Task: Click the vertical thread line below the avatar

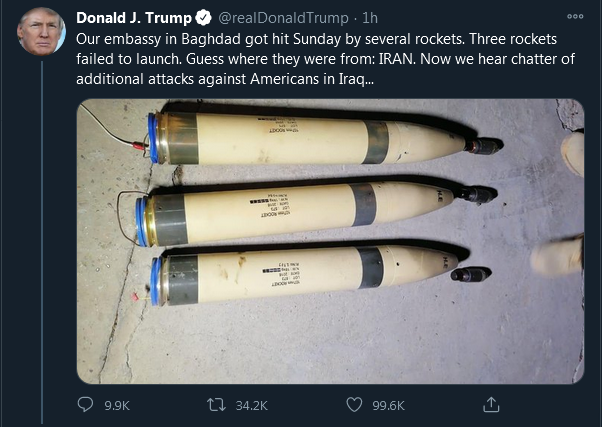Action: point(42,243)
